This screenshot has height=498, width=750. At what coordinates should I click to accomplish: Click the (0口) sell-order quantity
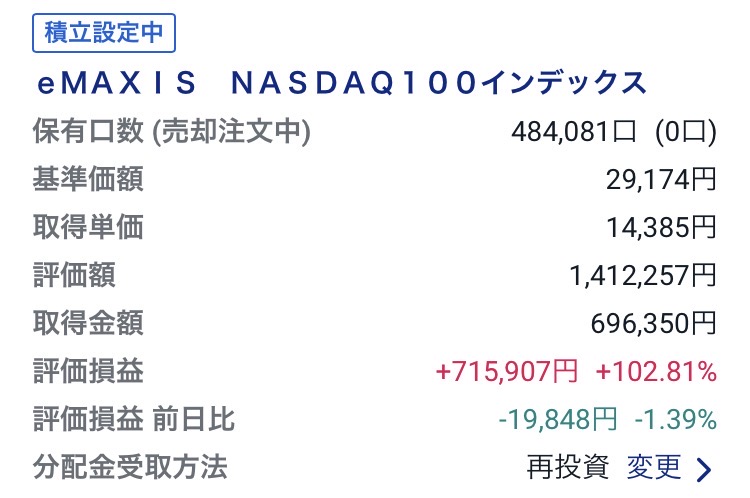tap(686, 131)
